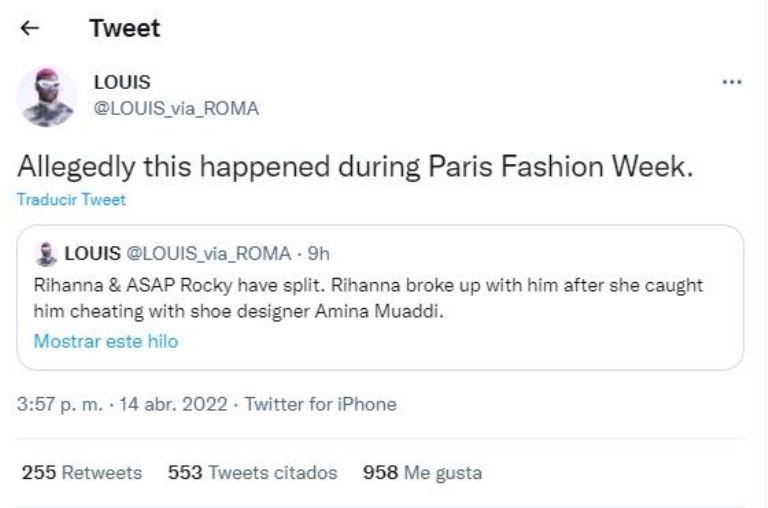
Task: Click the Twitter for iPhone source label
Action: [320, 405]
